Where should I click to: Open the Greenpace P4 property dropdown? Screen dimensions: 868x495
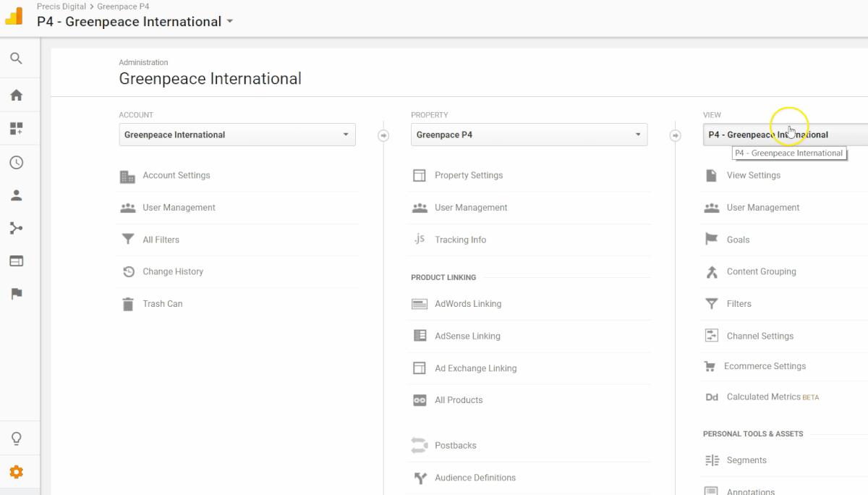point(529,135)
